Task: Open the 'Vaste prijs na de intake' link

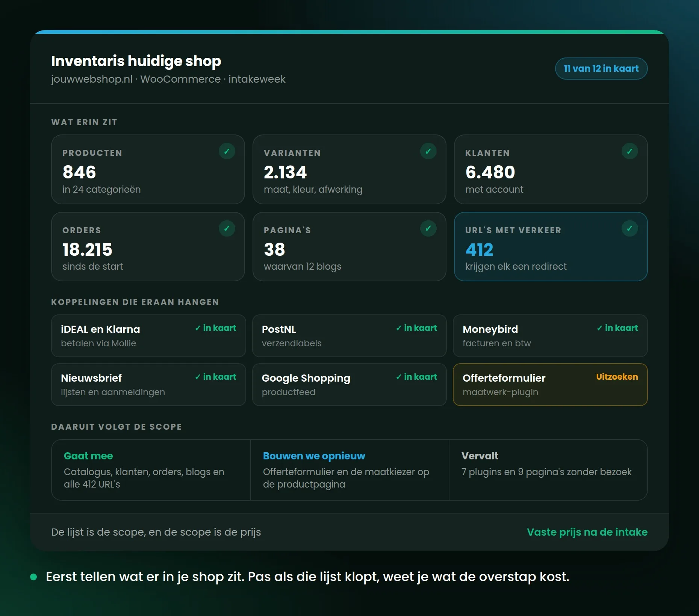Action: 587,532
